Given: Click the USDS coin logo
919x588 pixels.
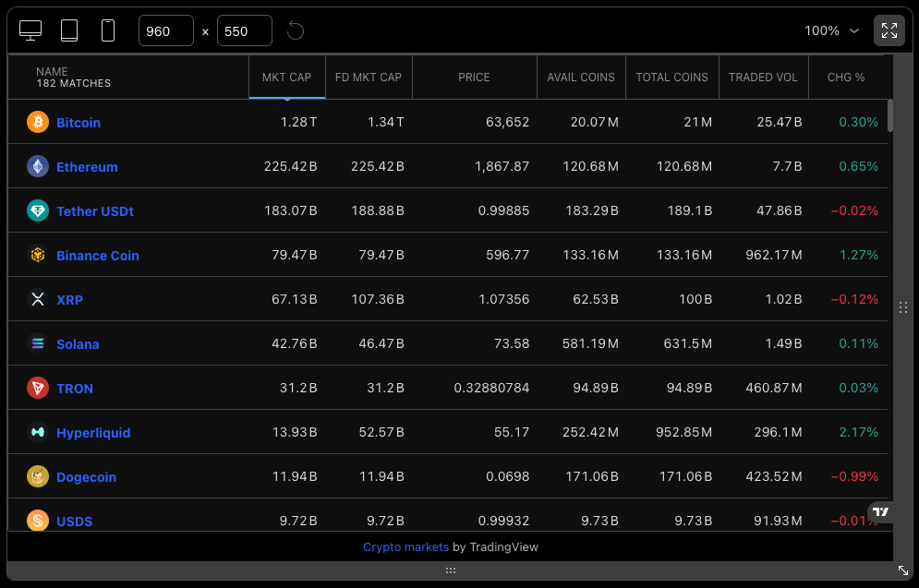Looking at the screenshot, I should tap(38, 521).
